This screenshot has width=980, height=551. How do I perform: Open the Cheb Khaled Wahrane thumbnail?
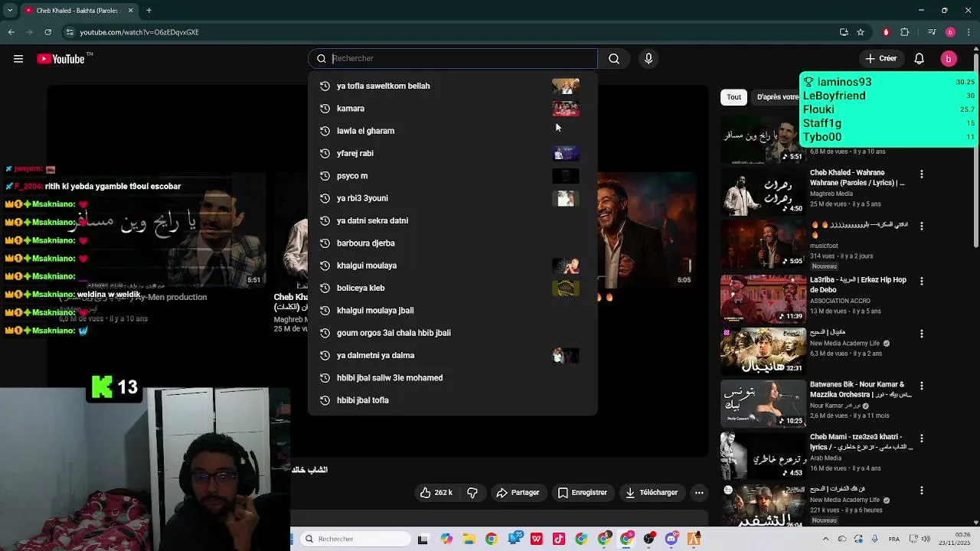763,192
